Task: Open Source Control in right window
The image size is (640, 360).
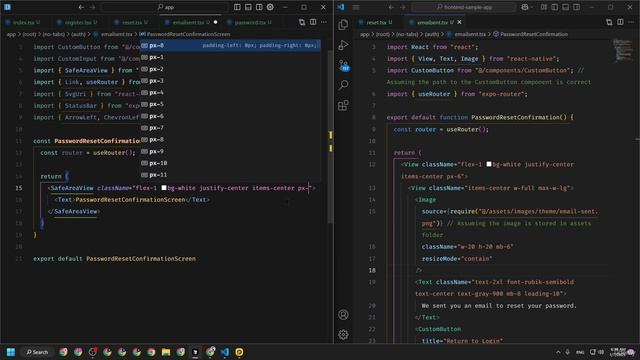Action: (x=344, y=65)
